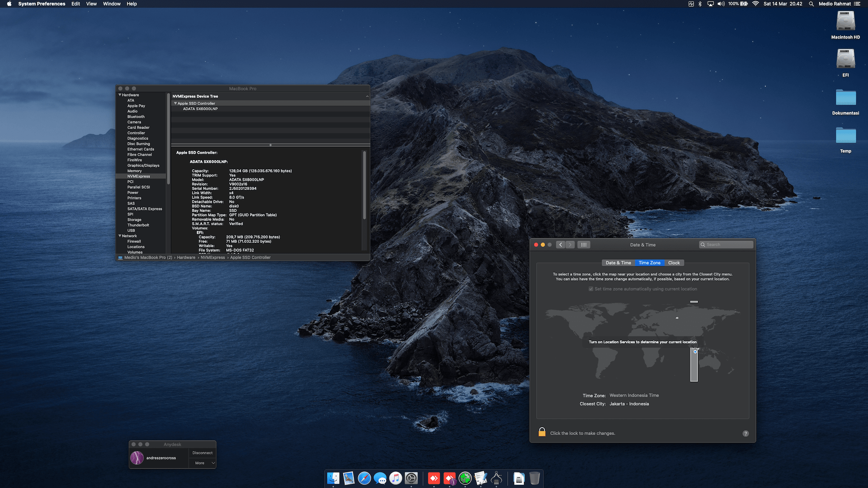The image size is (868, 488).
Task: Open the Help menu
Action: click(x=132, y=4)
